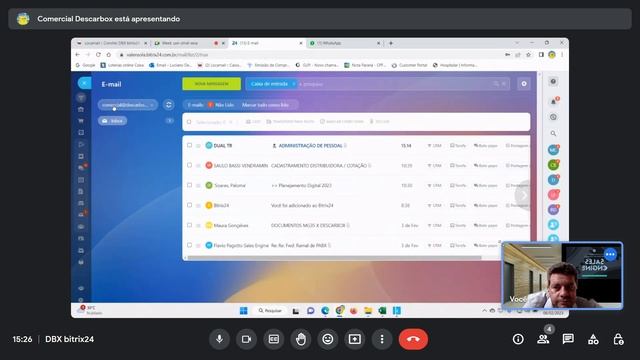Open the activities shapes icon
The image size is (640, 360).
[593, 339]
